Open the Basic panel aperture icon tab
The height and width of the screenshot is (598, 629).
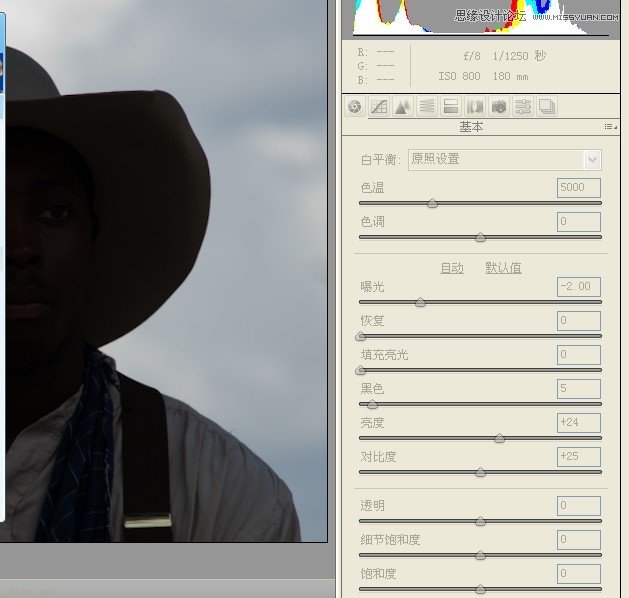click(x=354, y=107)
